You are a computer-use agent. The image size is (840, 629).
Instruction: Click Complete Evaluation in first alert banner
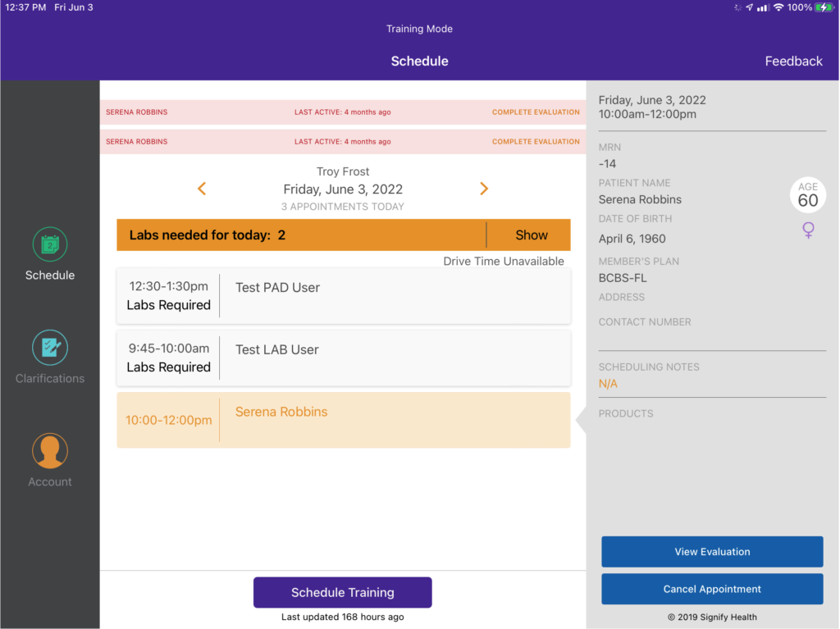[536, 112]
